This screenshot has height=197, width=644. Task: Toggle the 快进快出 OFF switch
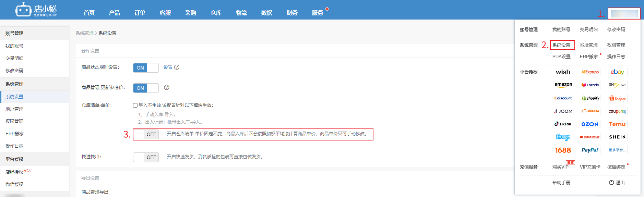(146, 157)
